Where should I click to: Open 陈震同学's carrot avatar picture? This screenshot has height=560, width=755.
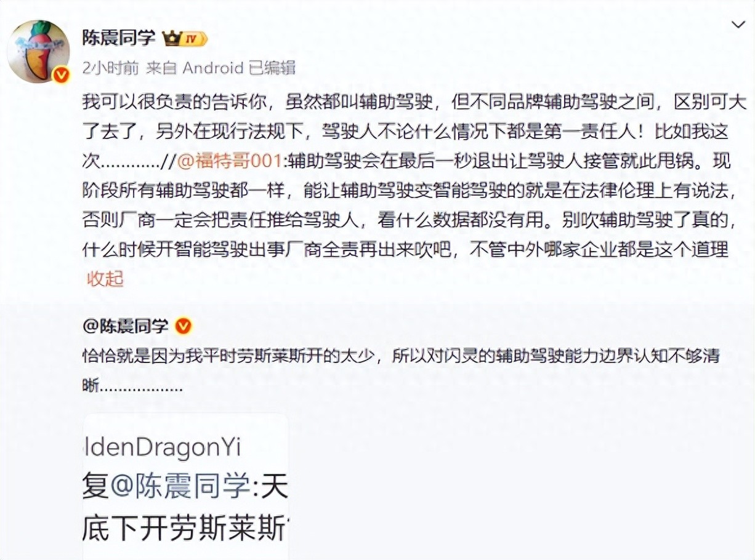38,50
